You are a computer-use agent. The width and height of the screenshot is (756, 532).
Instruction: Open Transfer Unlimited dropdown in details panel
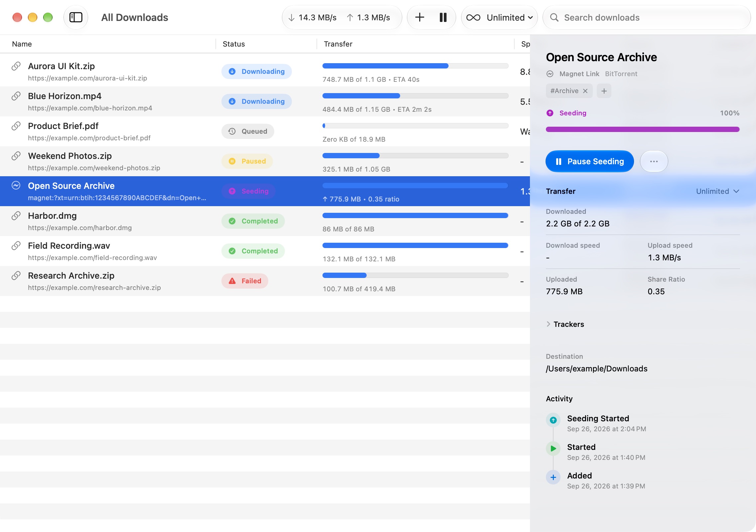pyautogui.click(x=718, y=191)
